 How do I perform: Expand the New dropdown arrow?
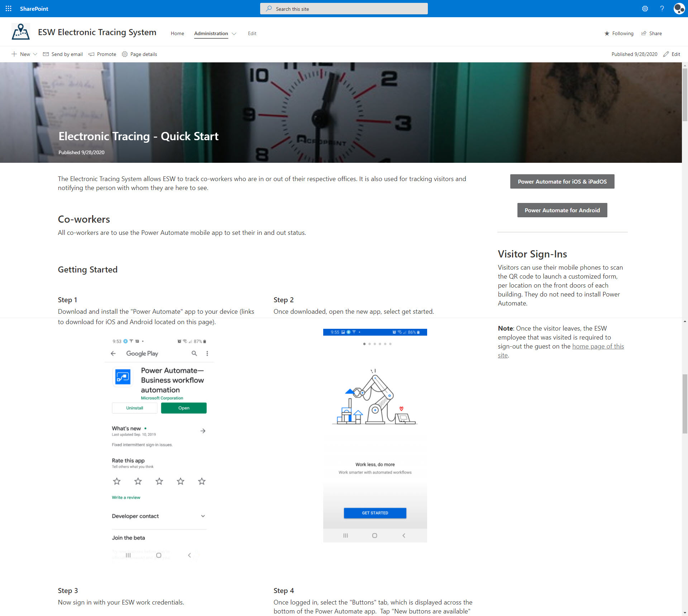[x=35, y=54]
